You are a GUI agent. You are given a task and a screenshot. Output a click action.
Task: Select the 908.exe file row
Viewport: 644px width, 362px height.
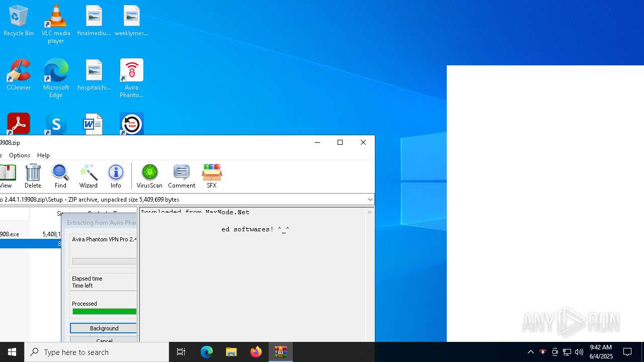point(31,234)
